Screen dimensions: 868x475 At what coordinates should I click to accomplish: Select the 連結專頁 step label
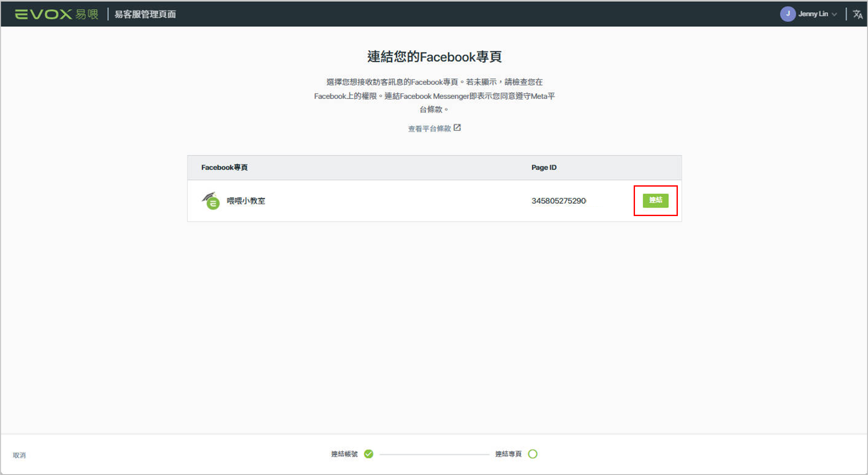coord(508,454)
